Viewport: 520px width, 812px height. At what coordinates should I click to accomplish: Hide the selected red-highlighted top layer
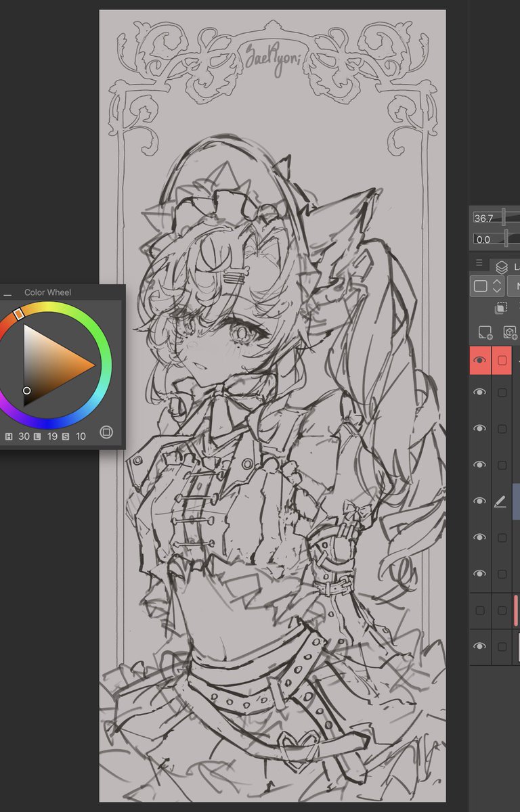click(x=480, y=361)
